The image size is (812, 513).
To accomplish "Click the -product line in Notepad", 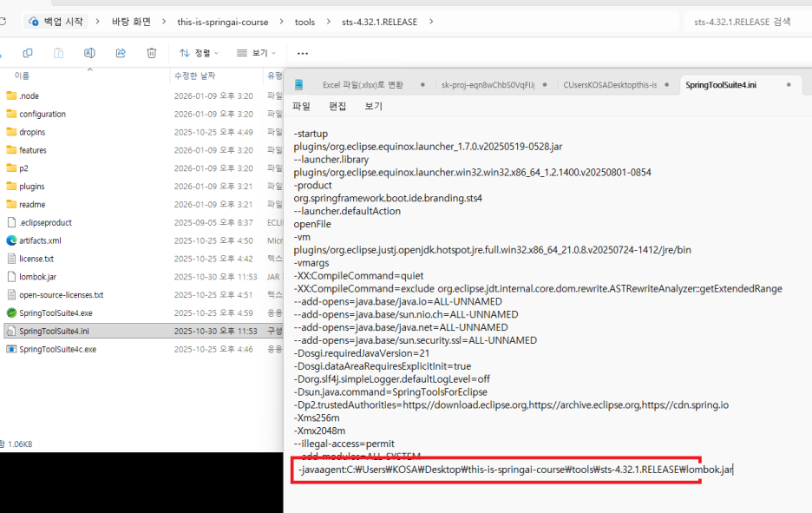I will pos(313,185).
